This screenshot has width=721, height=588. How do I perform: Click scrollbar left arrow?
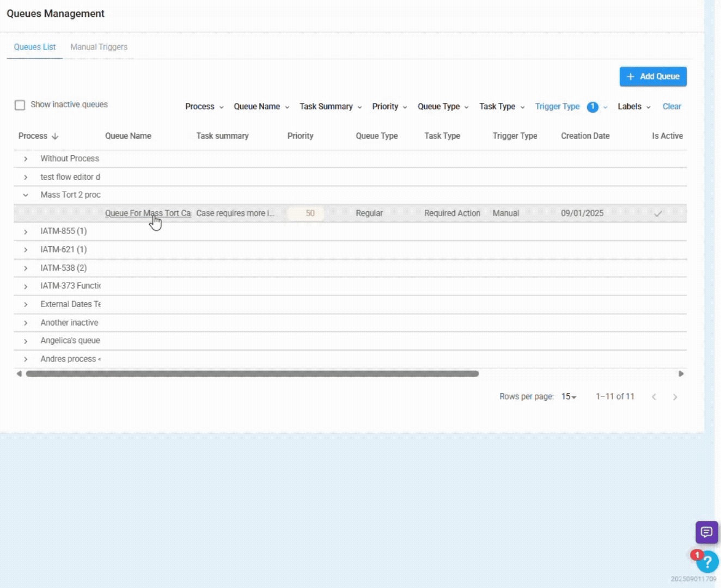pyautogui.click(x=19, y=373)
